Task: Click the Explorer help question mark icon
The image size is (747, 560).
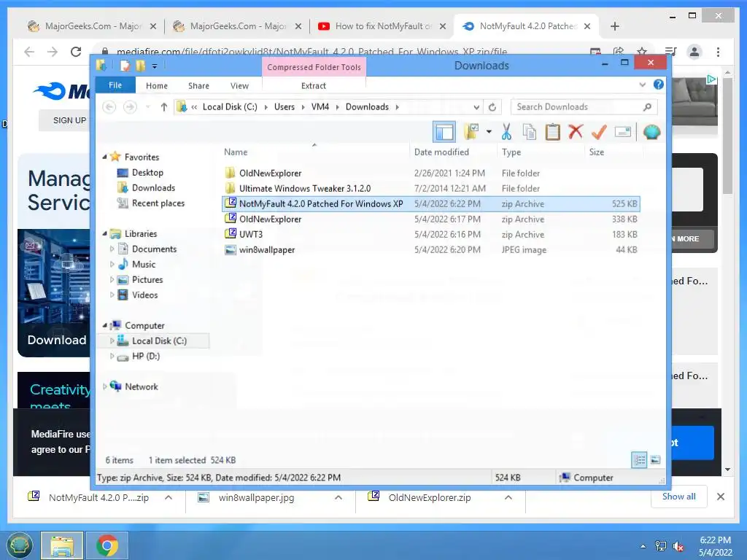Action: [x=659, y=85]
